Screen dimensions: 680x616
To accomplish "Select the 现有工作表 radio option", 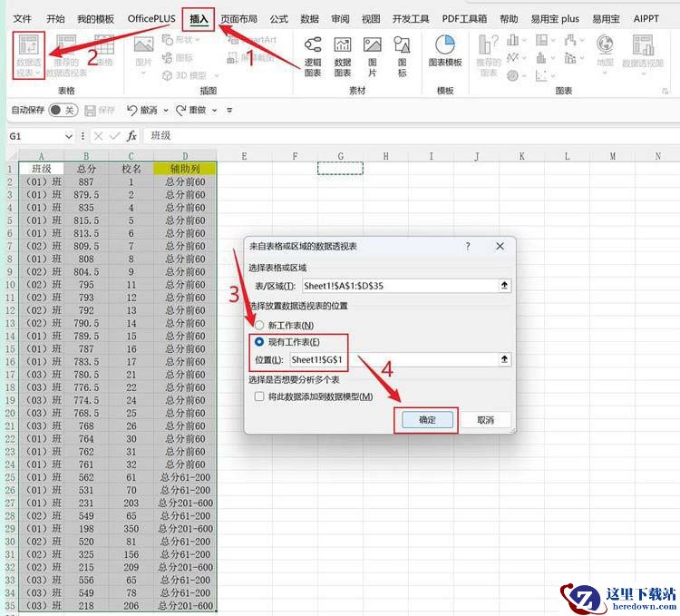I will (259, 342).
